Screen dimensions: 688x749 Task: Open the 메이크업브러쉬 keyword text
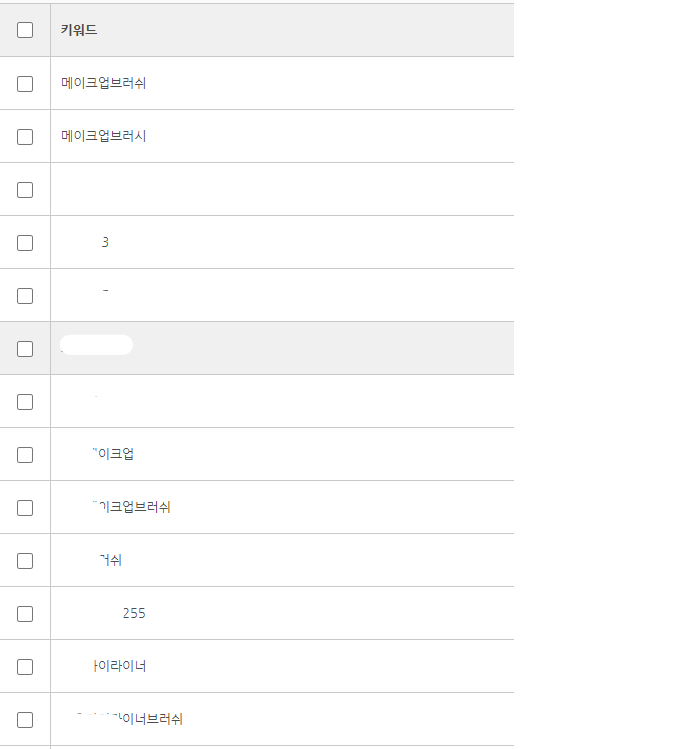103,83
